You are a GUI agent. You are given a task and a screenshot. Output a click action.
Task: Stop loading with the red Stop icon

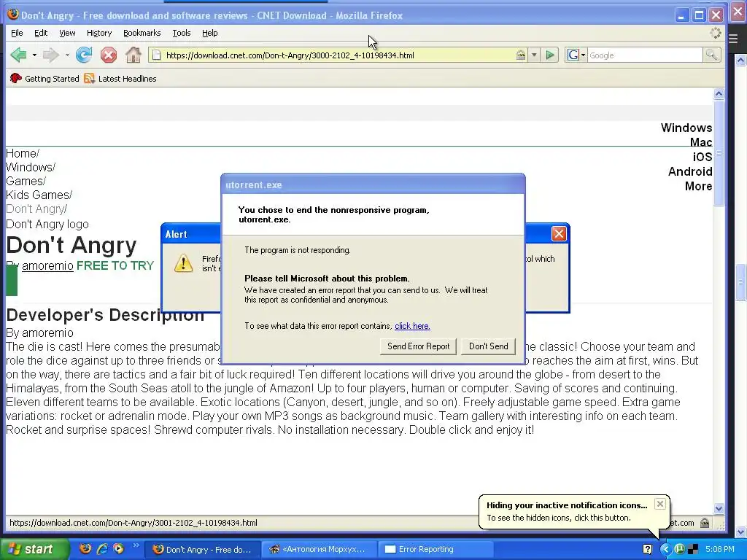pos(109,55)
